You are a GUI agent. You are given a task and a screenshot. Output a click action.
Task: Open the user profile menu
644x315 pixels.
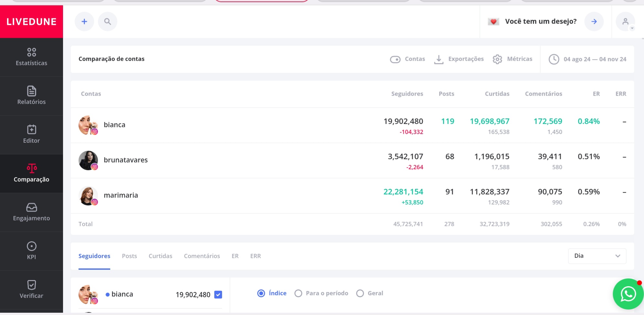626,22
